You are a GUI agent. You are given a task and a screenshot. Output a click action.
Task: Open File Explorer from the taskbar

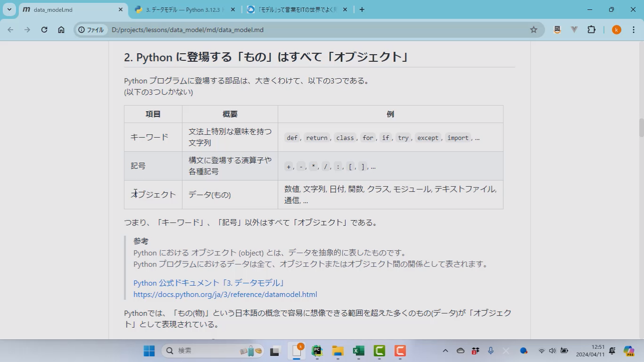(x=338, y=351)
